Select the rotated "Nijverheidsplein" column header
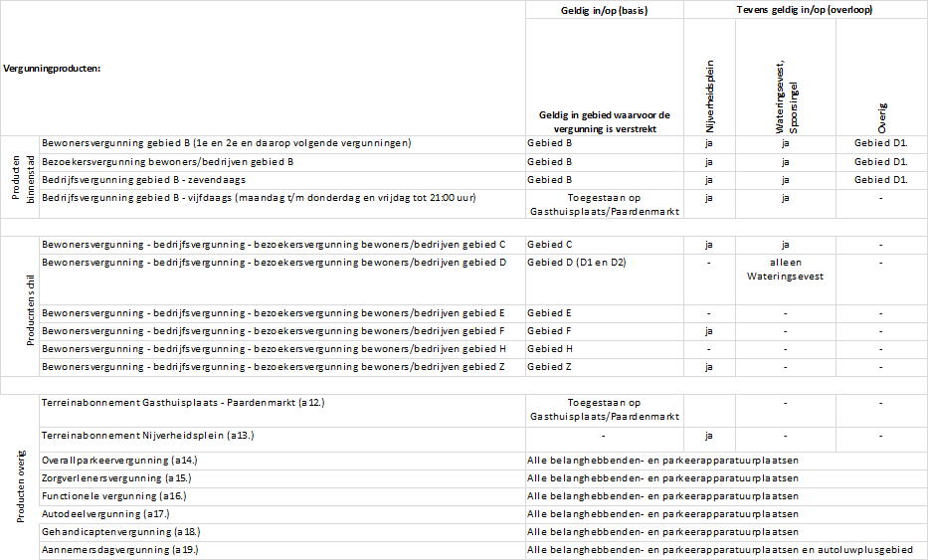 [710, 95]
